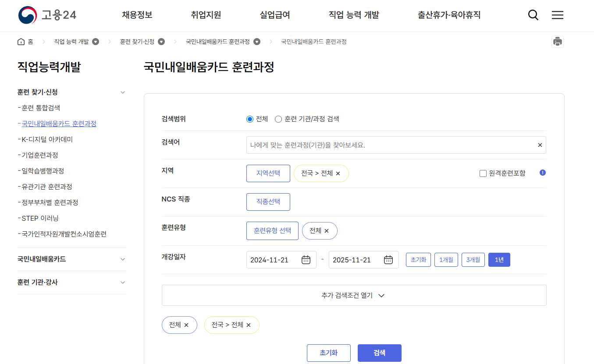Open 기업훈련과정 sidebar link

40,155
